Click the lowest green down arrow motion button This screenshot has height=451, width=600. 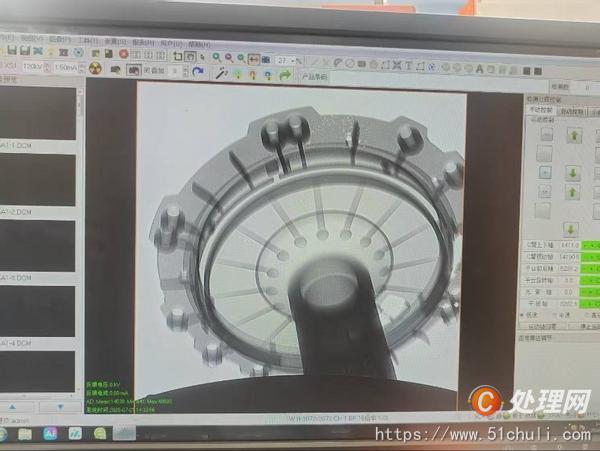pos(571,230)
